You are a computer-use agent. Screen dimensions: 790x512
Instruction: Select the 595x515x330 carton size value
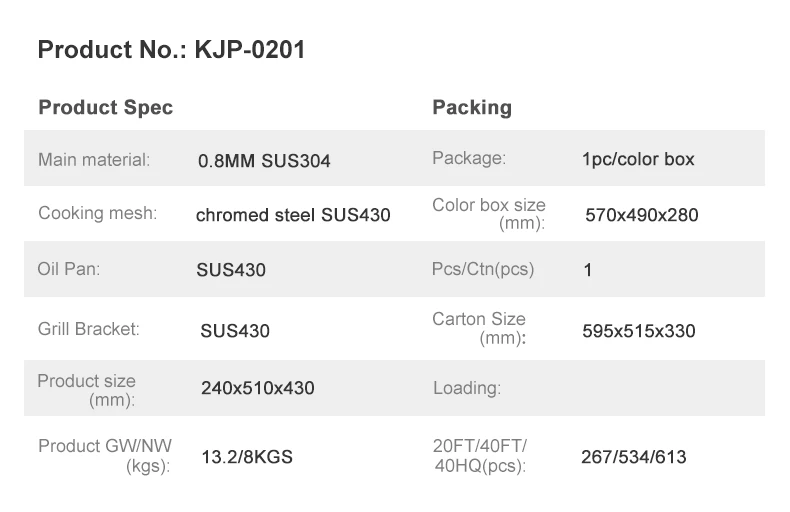638,331
